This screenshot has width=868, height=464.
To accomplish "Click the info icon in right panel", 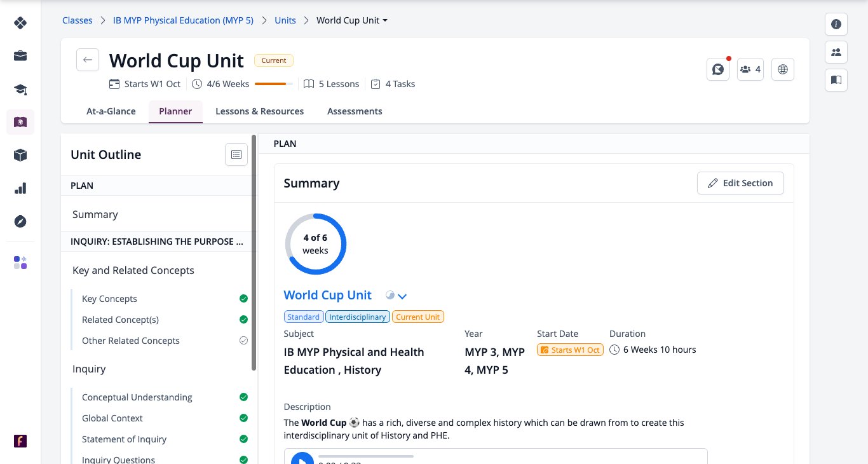I will pos(836,24).
